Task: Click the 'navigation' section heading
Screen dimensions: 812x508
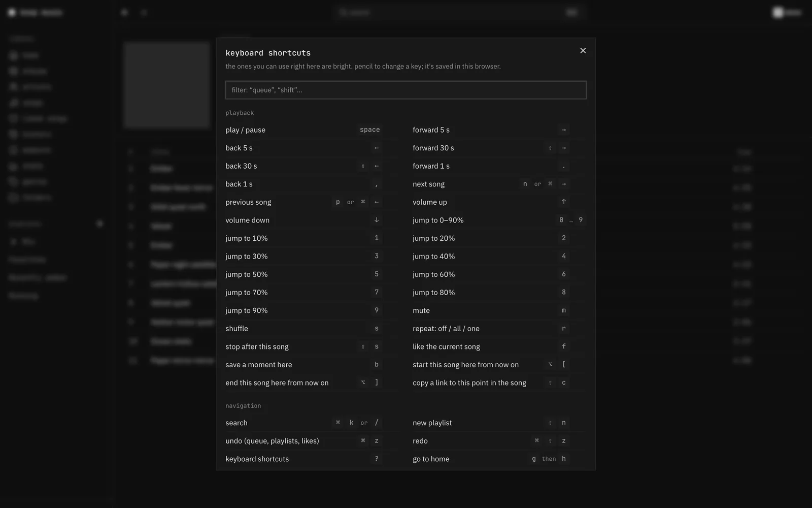Action: (243, 406)
